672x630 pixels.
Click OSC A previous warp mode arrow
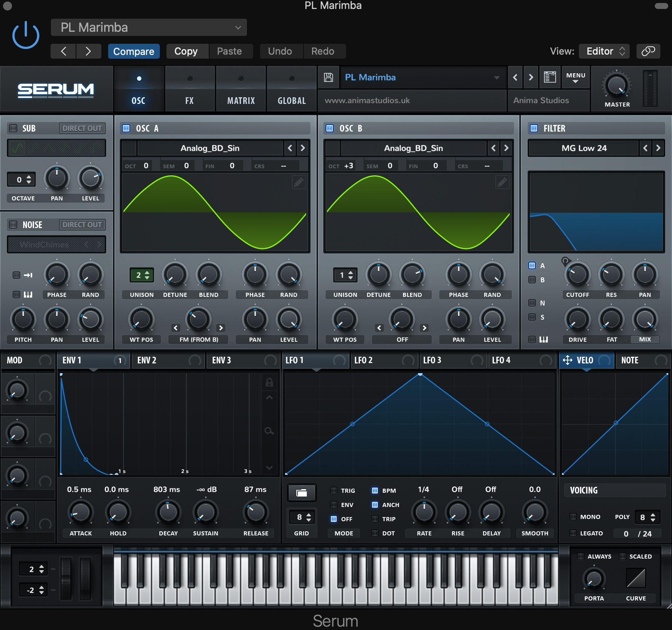175,328
